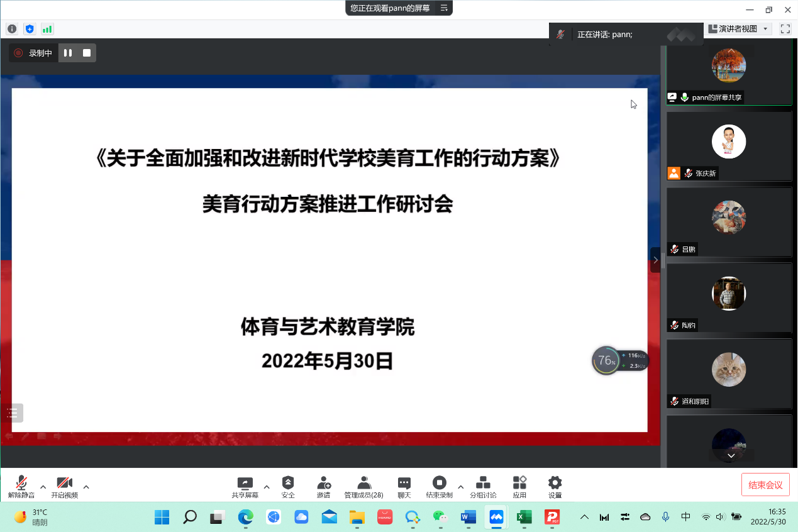Open WeChat from the taskbar
Screen dimensions: 798x532
[x=440, y=517]
